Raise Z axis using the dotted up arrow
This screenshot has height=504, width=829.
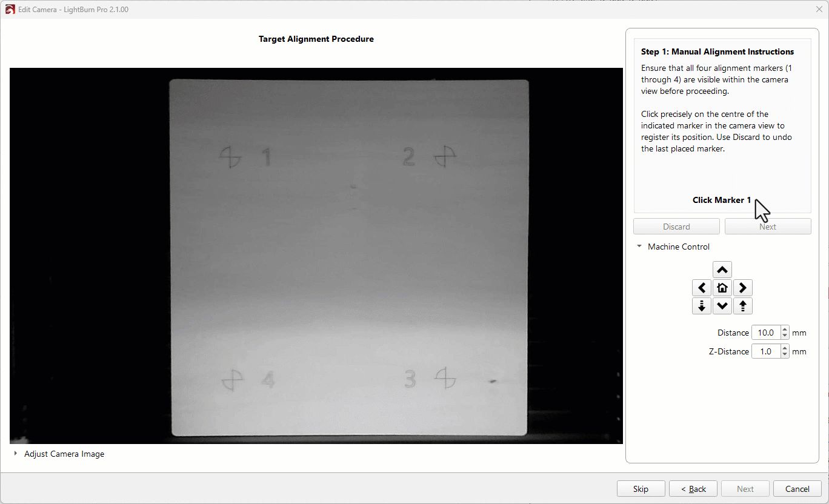[x=742, y=306]
